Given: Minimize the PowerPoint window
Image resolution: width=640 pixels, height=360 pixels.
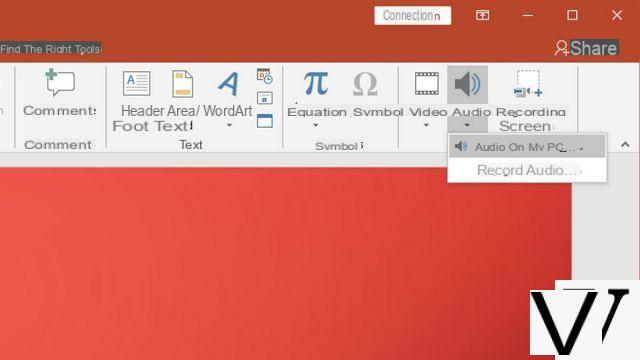Looking at the screenshot, I should coord(528,16).
